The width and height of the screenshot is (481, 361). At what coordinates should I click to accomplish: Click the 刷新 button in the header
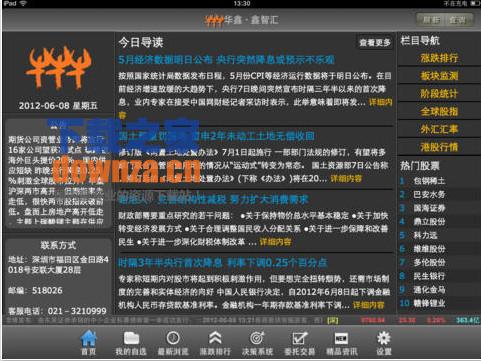pyautogui.click(x=430, y=20)
